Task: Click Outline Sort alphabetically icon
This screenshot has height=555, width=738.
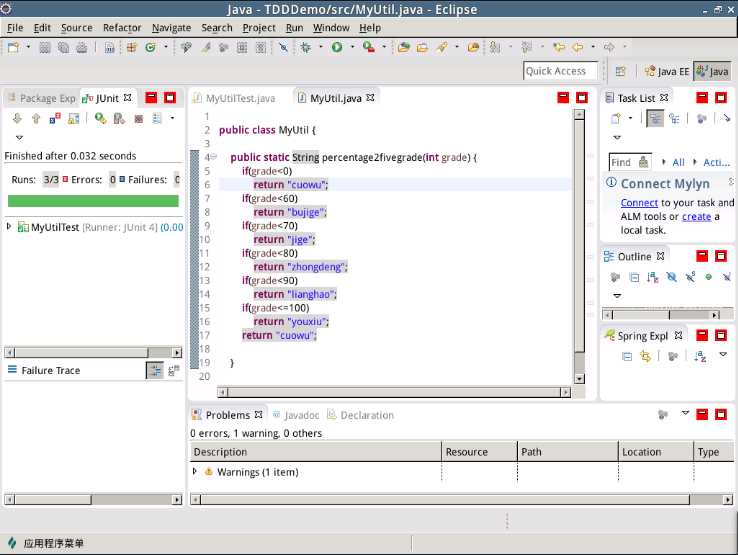Action: click(652, 277)
